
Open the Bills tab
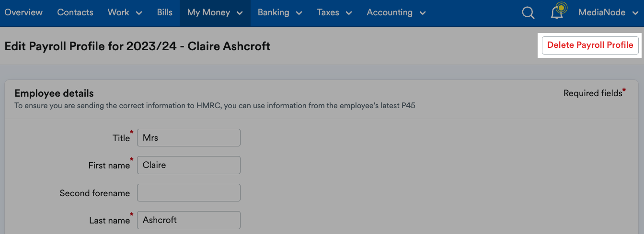[x=164, y=13]
